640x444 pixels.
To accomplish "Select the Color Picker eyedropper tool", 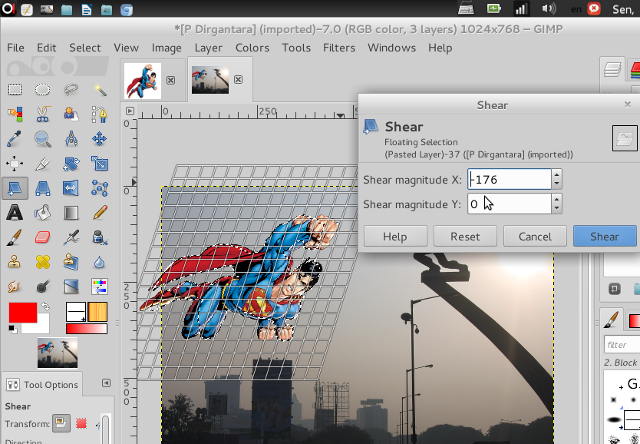I will click(x=15, y=139).
